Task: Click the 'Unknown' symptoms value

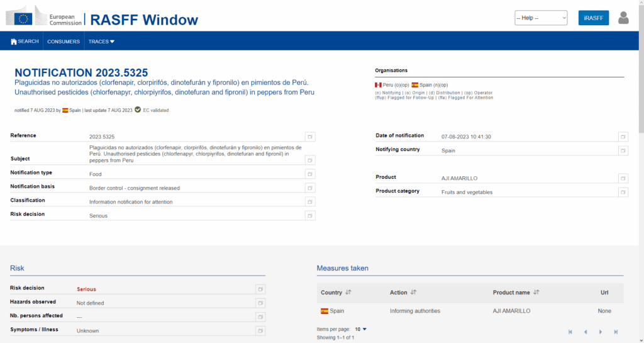Action: click(x=87, y=330)
